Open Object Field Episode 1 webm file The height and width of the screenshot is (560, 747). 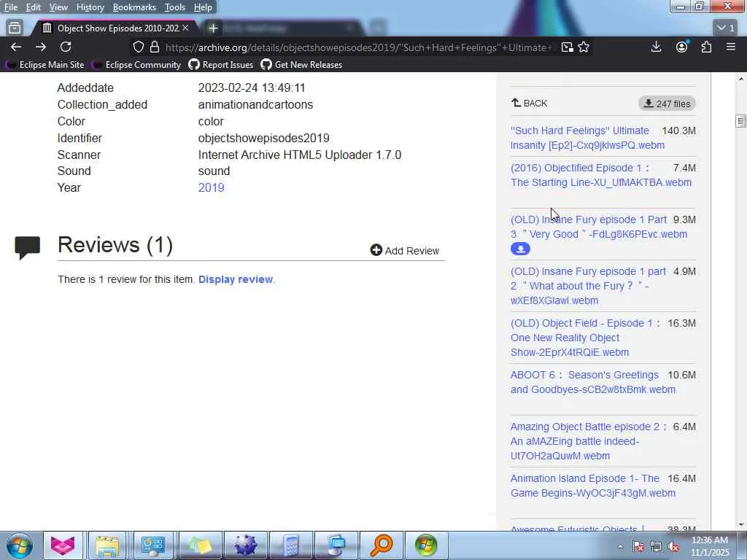tap(586, 338)
